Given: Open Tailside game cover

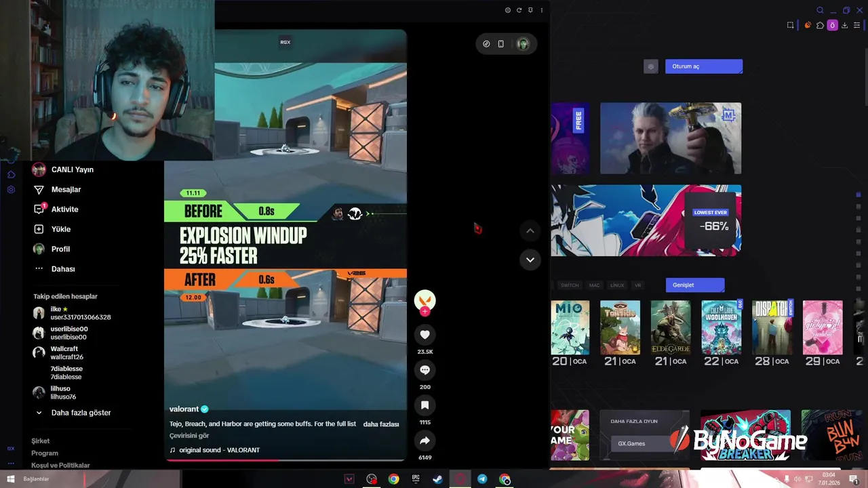Looking at the screenshot, I should [x=620, y=327].
